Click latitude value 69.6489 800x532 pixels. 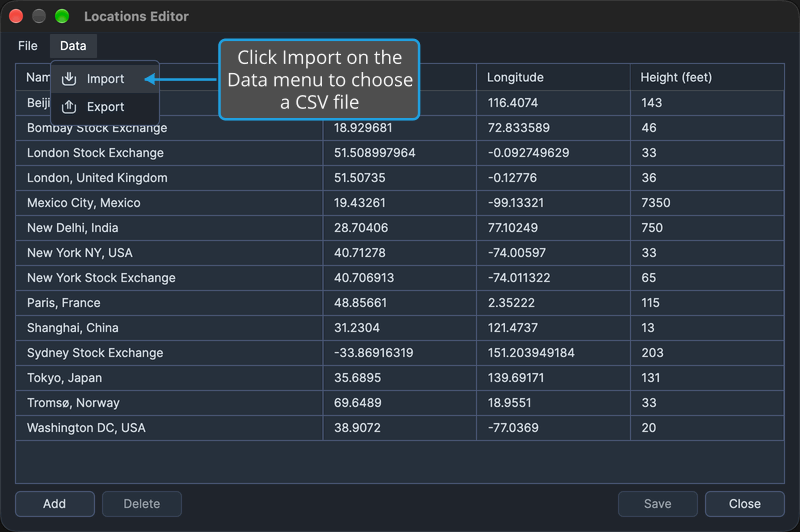pos(358,403)
